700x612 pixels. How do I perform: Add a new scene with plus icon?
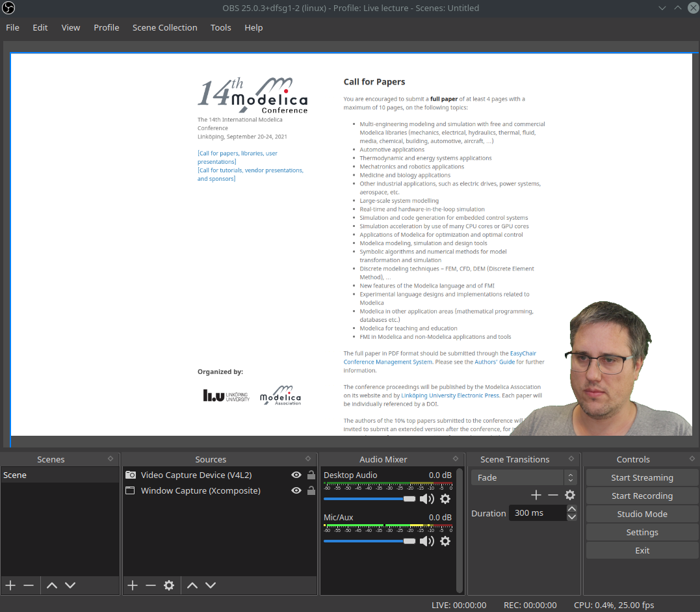coord(10,585)
